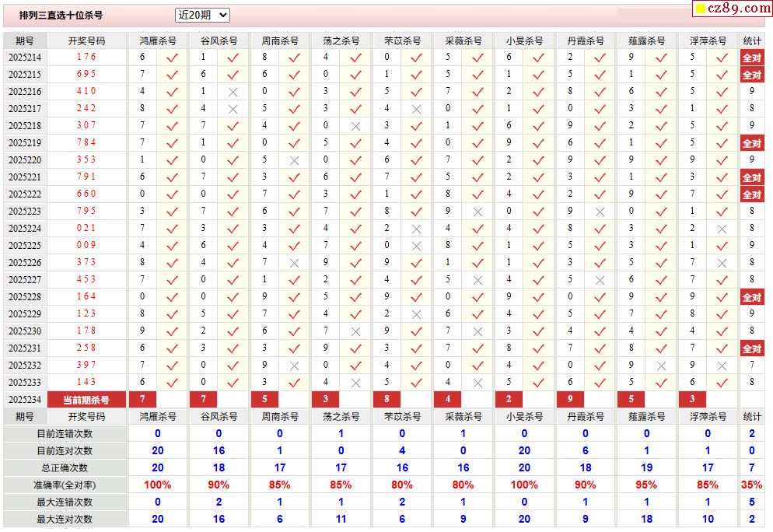Screen dimensions: 773x532
Task: Select draw number 176
Action: [86, 57]
